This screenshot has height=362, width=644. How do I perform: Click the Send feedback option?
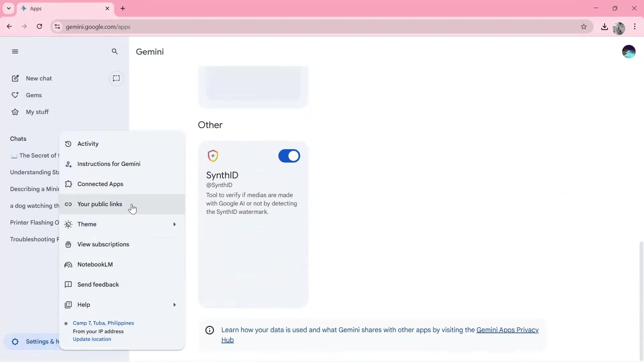click(98, 284)
